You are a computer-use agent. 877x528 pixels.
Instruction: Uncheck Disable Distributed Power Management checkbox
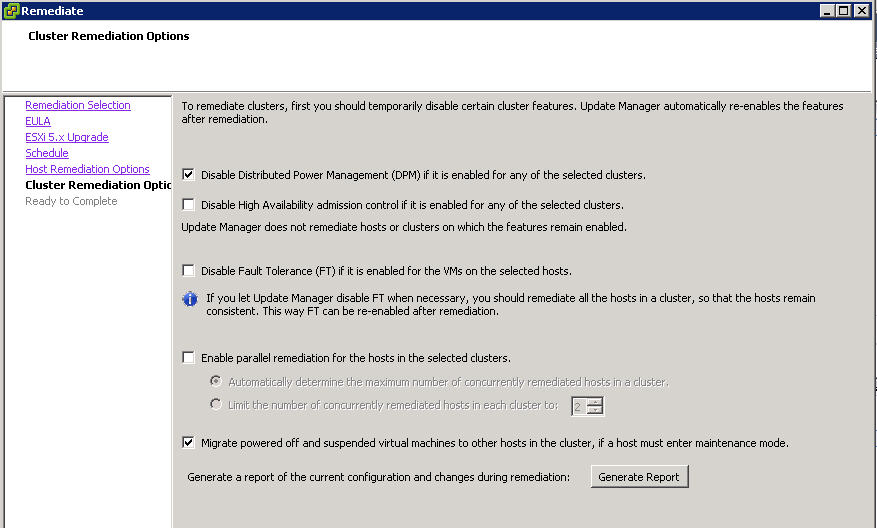click(x=188, y=175)
